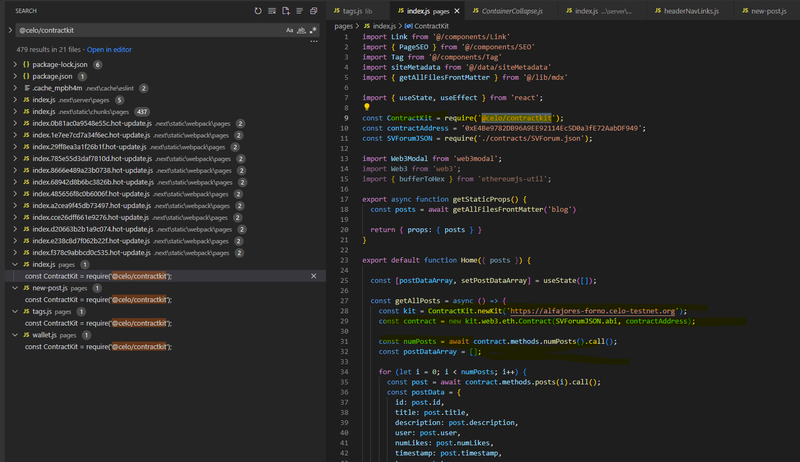Screen dimensions: 800x462
Task: Click line number 23 in the gutter
Action: coord(344,260)
